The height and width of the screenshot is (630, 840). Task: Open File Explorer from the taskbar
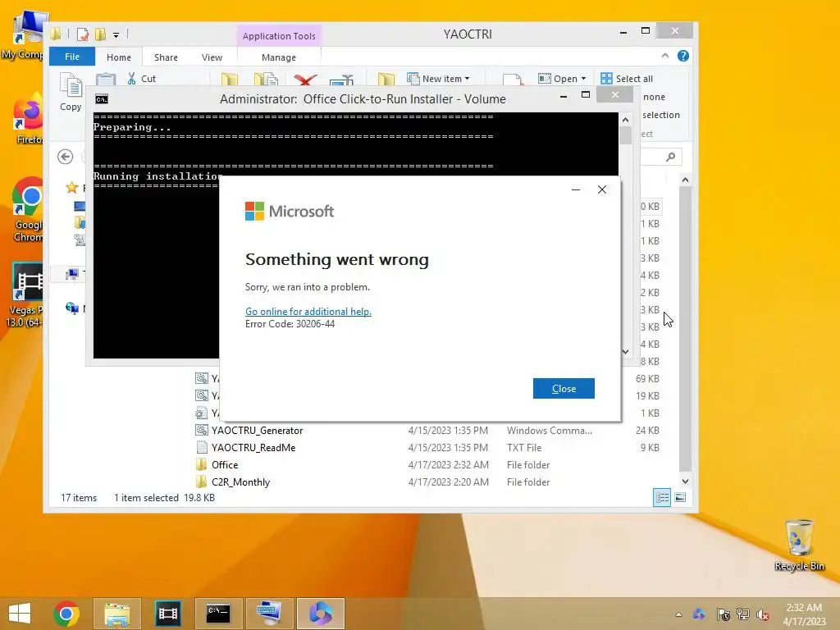[116, 614]
